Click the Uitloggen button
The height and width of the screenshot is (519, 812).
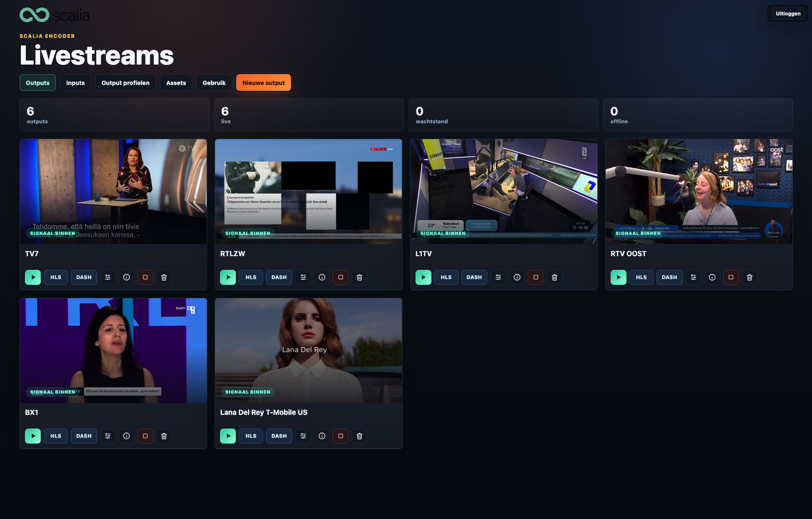[x=788, y=14]
